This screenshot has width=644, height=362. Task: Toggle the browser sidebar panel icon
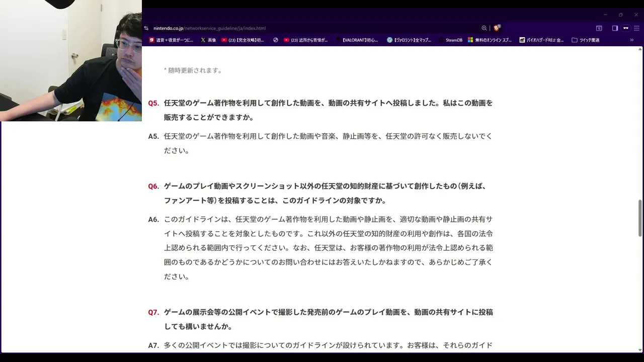tap(615, 28)
